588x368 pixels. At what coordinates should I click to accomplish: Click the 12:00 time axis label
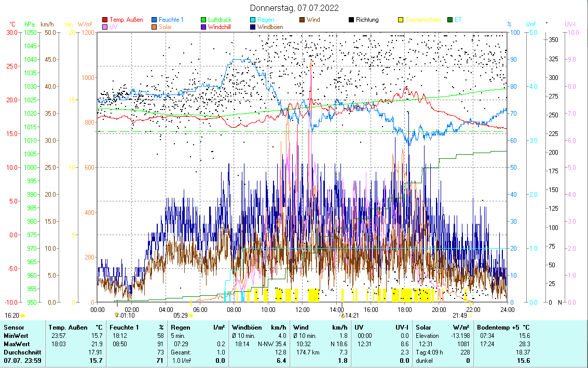pos(302,309)
